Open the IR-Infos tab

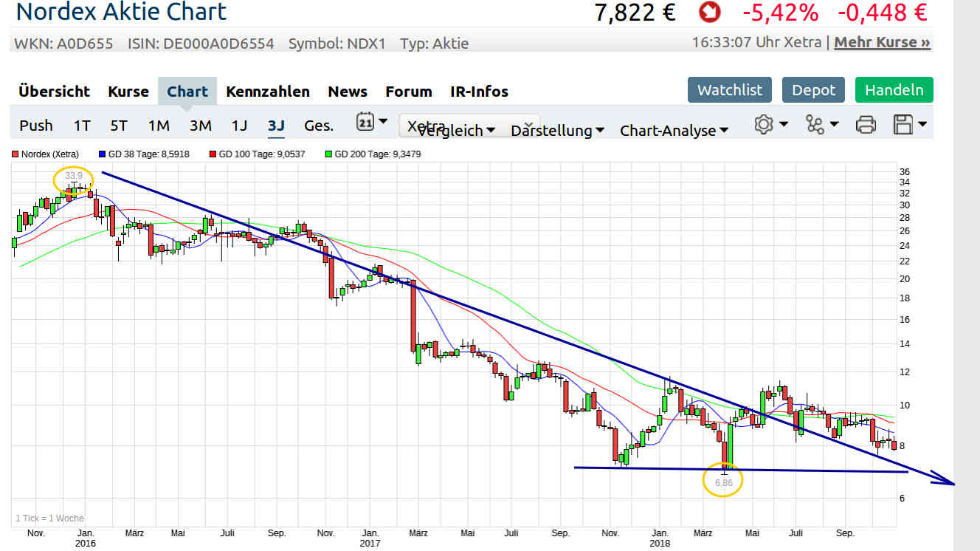coord(479,92)
